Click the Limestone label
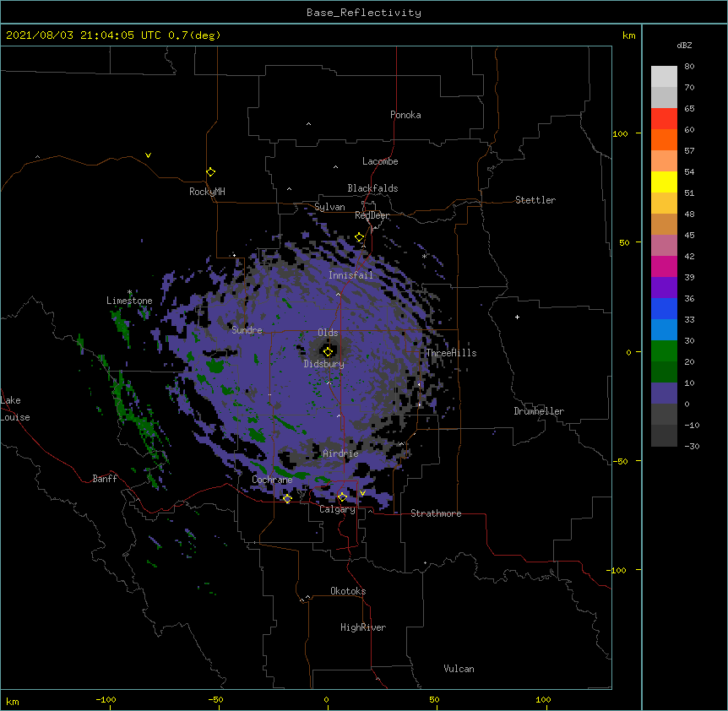Image resolution: width=728 pixels, height=711 pixels. click(129, 301)
